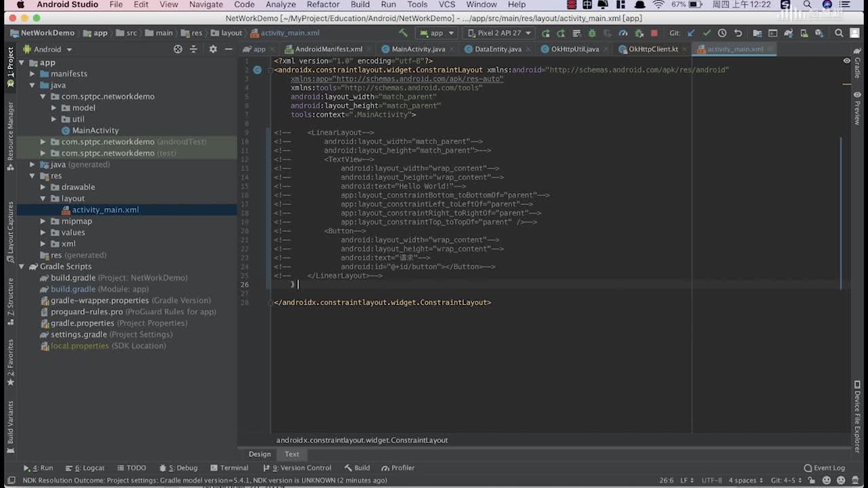Image resolution: width=868 pixels, height=488 pixels.
Task: Expand the values folder arrow
Action: (43, 232)
